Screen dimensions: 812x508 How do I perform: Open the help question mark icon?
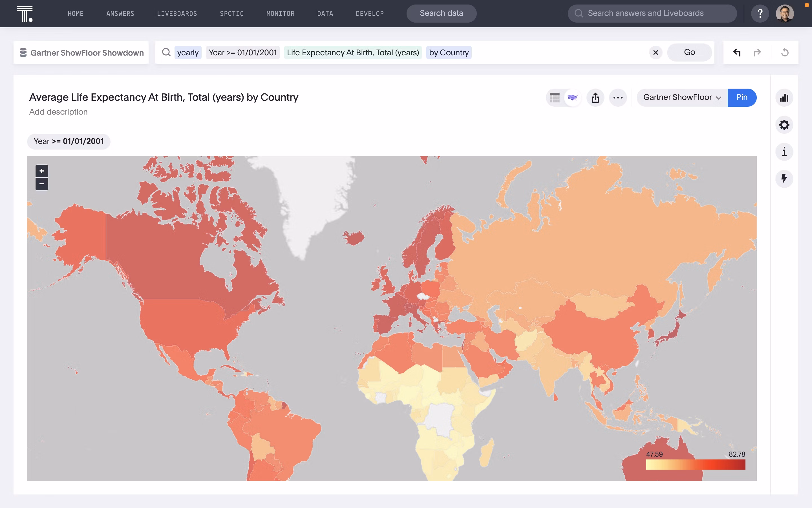coord(760,14)
